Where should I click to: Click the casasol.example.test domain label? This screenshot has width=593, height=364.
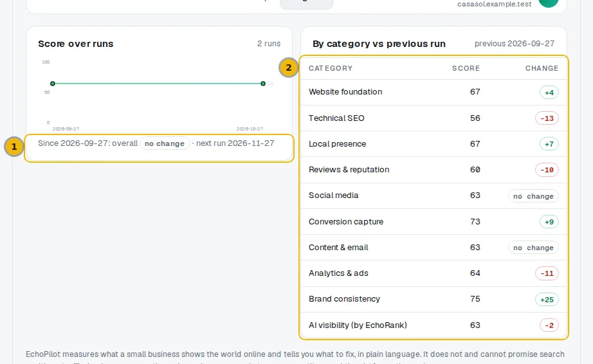pyautogui.click(x=495, y=4)
